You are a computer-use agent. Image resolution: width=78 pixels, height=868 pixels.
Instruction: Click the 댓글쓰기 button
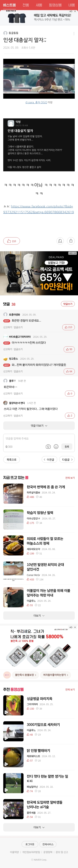coord(68,304)
